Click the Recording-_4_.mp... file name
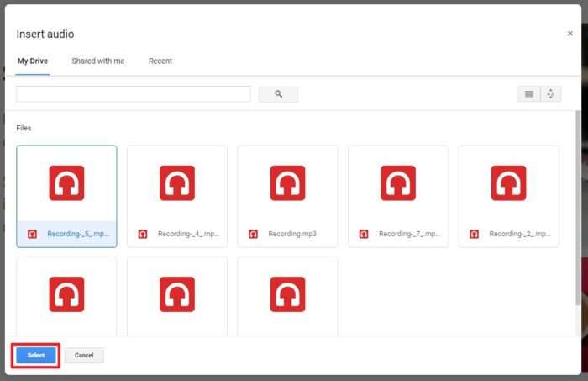Viewport: 588px width, 381px height. [188, 234]
